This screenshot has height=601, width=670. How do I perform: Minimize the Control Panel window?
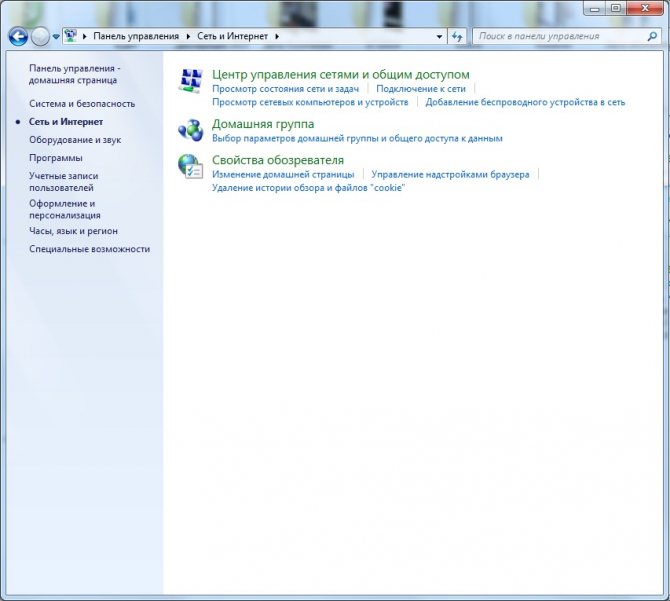[x=595, y=8]
